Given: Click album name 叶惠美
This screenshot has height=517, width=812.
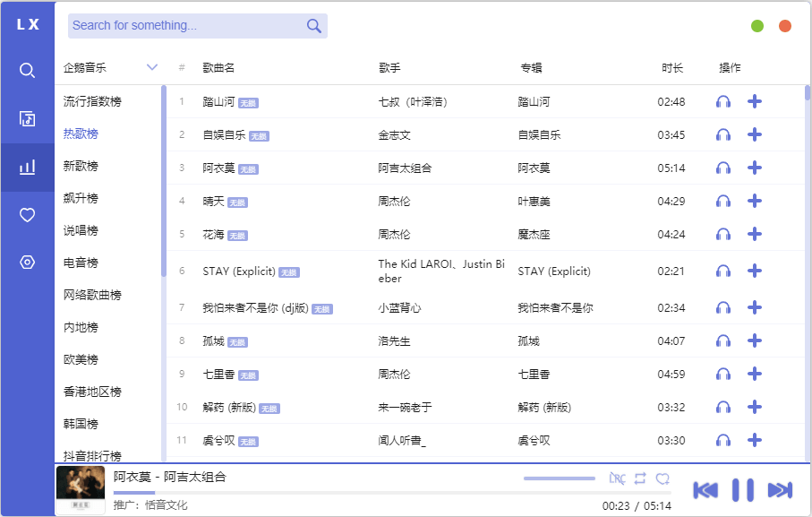Looking at the screenshot, I should pos(534,201).
